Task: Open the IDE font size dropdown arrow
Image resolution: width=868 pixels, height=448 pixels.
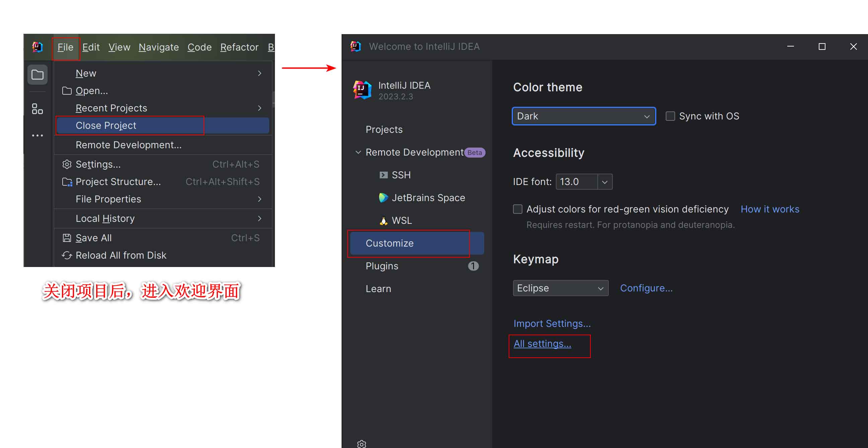Action: tap(605, 182)
